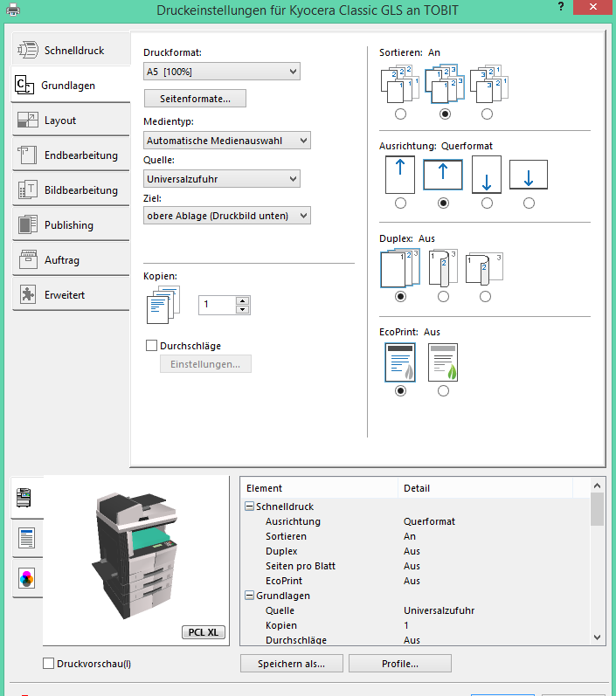The image size is (616, 696).
Task: Open the Profile... button
Action: 399,664
